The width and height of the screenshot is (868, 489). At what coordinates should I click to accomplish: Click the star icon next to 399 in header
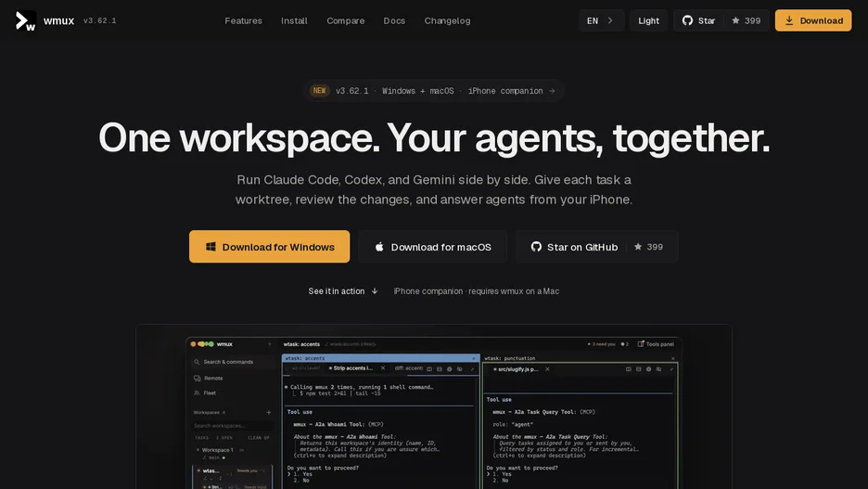coord(735,20)
